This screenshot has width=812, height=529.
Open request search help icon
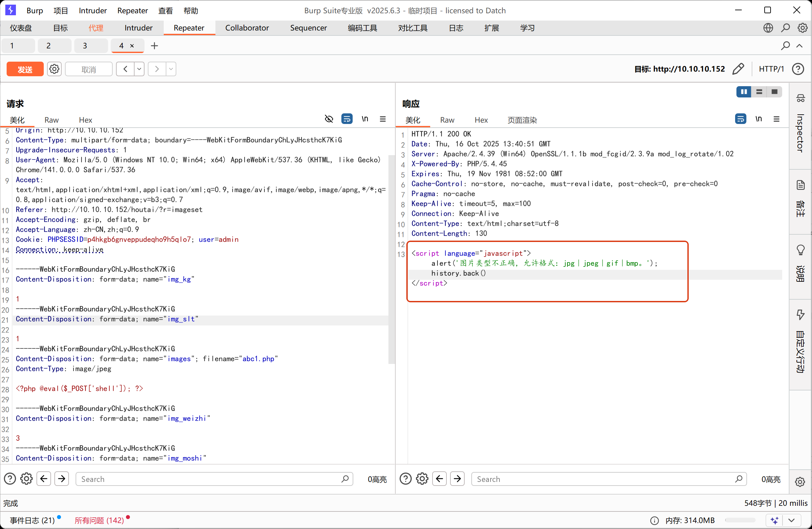click(10, 479)
